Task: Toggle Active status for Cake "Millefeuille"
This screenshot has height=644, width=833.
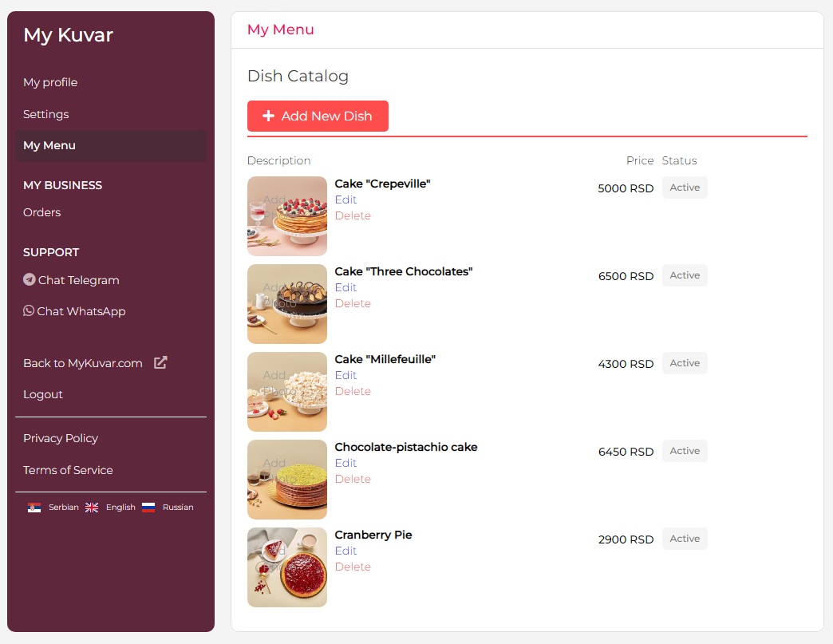Action: click(685, 363)
